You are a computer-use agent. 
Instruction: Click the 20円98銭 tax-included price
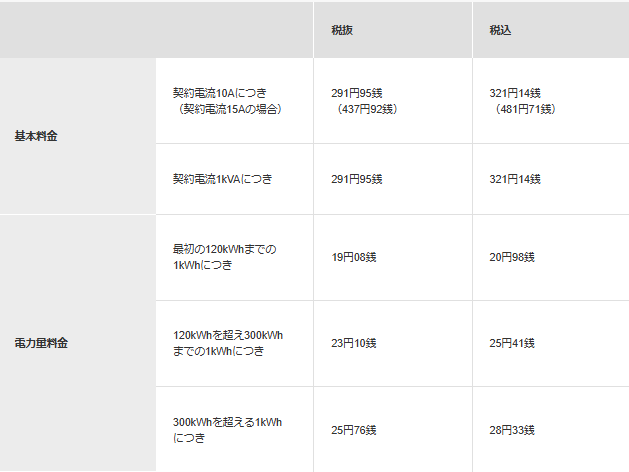[x=512, y=257]
